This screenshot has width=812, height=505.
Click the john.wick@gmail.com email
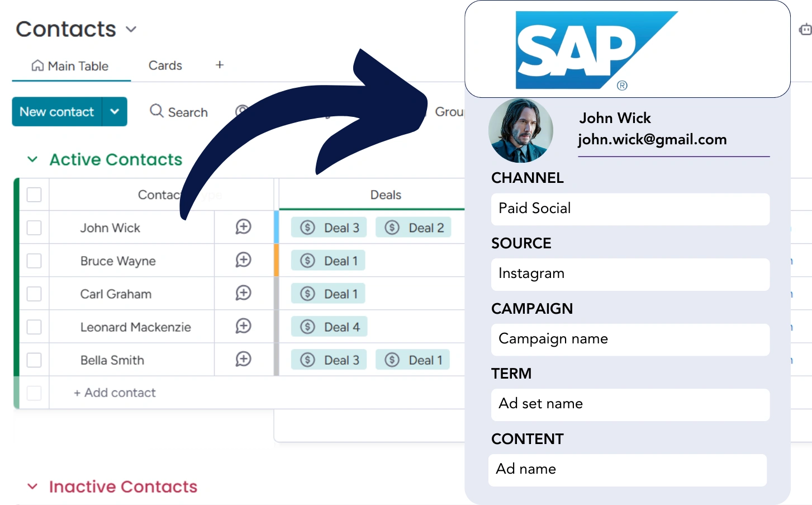point(652,139)
